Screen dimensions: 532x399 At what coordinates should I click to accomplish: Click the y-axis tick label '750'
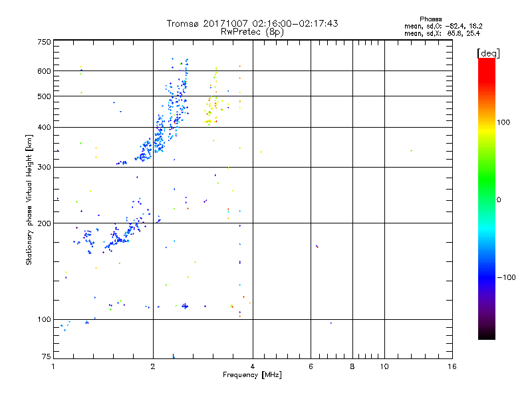coord(44,42)
